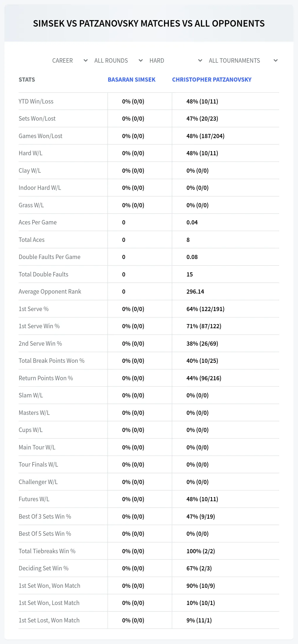298x644 pixels.
Task: Select the YTD Win/Loss row label
Action: click(x=36, y=101)
